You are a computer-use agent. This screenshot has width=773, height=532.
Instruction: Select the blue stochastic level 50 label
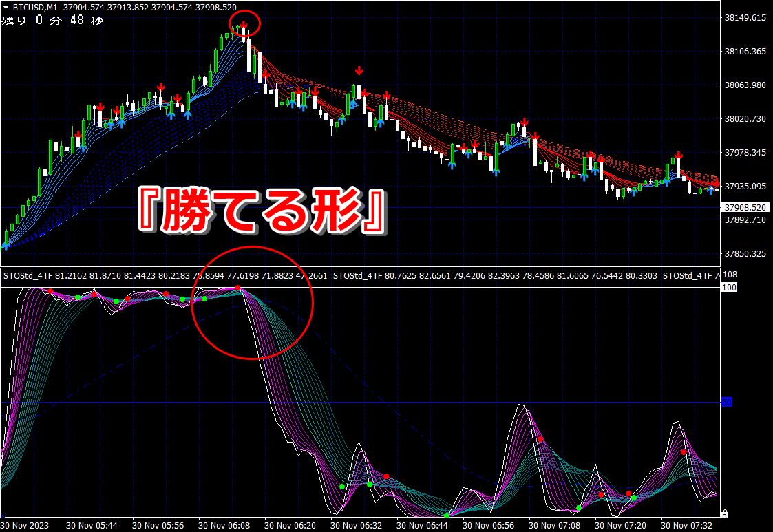(x=727, y=403)
